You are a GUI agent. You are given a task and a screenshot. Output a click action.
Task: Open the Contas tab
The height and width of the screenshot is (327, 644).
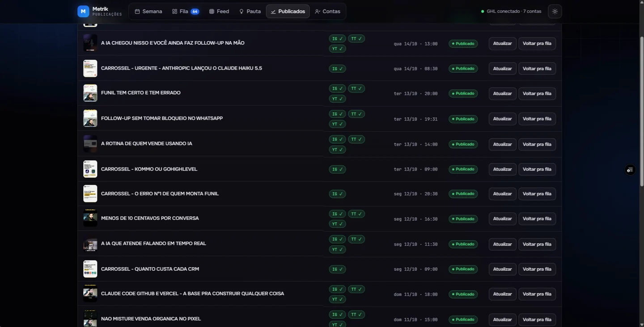327,11
